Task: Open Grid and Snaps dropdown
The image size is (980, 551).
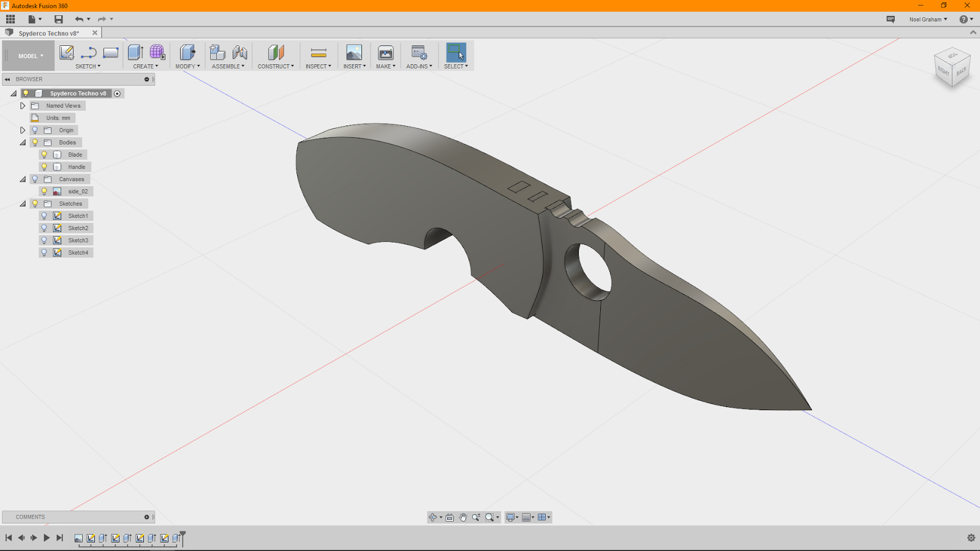Action: pyautogui.click(x=528, y=517)
